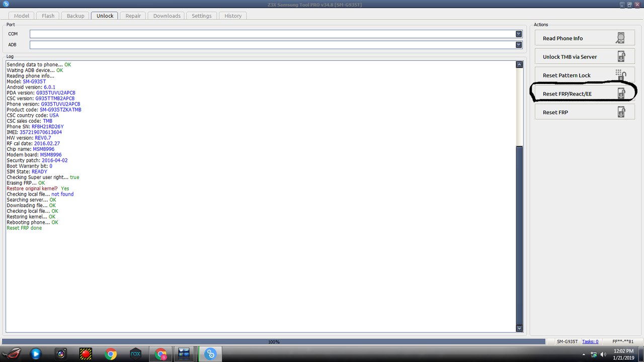Click the FF**-**81 status bar entry

pos(623,342)
